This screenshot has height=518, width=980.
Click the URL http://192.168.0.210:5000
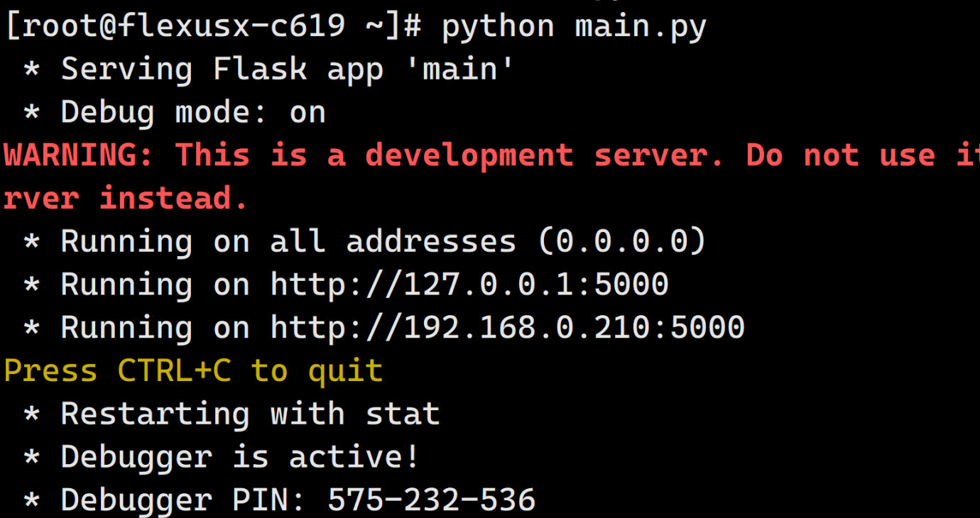(508, 328)
